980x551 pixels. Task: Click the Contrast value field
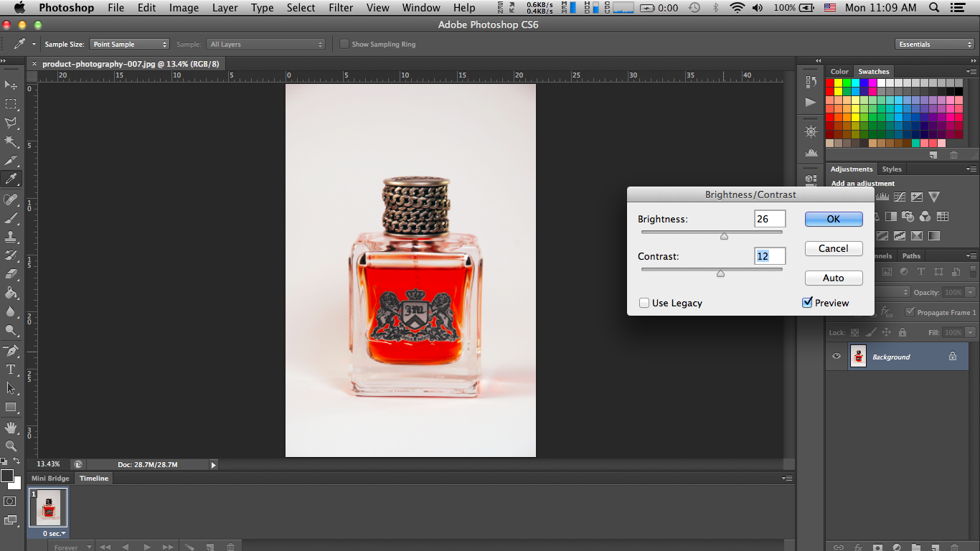770,256
